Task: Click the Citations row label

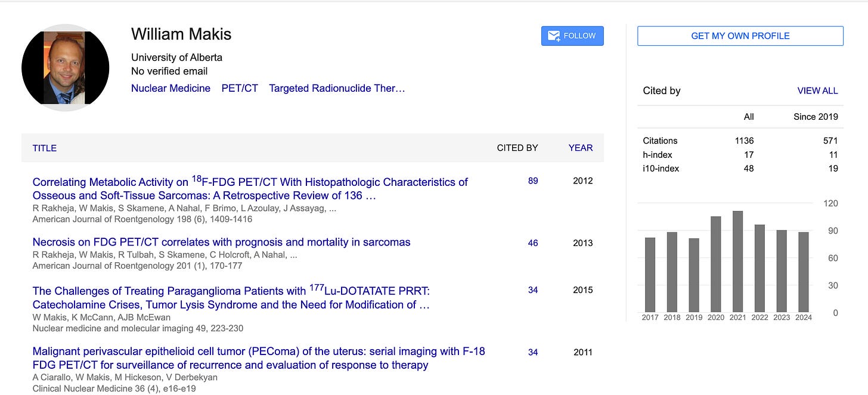Action: point(660,141)
